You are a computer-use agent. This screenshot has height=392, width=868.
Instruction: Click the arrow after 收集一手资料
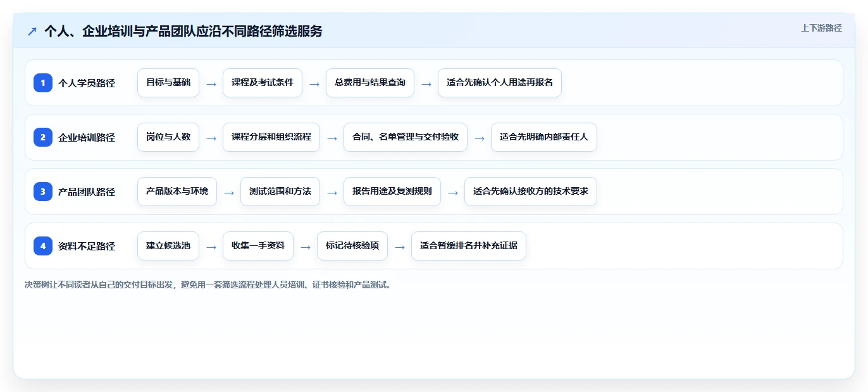coord(306,247)
